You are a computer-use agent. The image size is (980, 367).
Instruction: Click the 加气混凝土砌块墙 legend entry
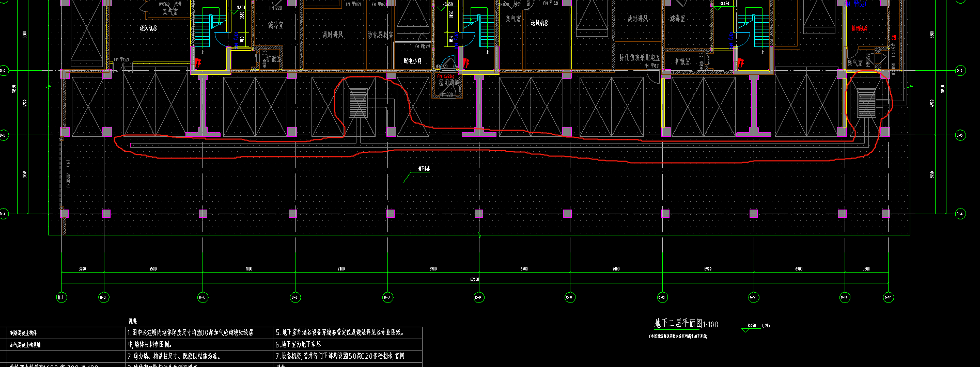point(25,344)
